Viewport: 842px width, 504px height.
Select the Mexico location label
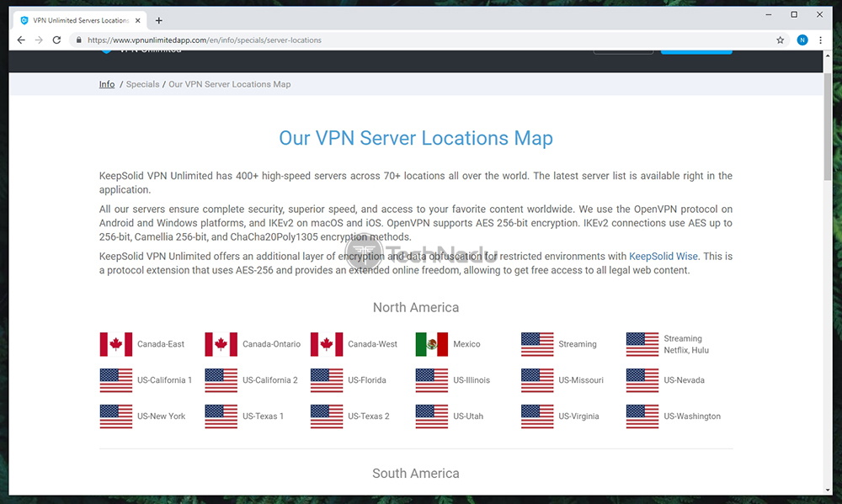466,344
